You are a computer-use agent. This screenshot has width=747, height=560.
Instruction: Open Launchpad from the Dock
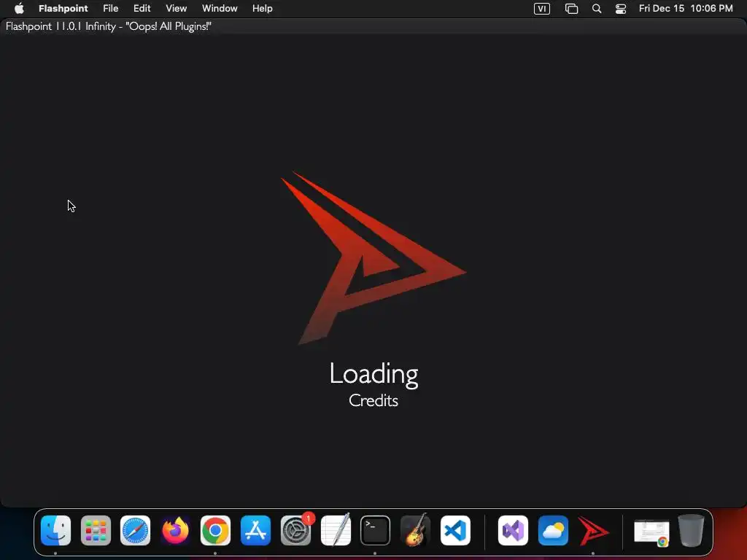click(x=96, y=531)
